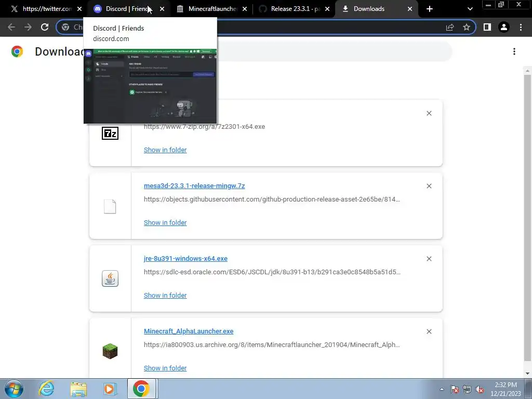Click the 7-zip.org source URL text
Image resolution: width=532 pixels, height=399 pixels.
coord(204,127)
